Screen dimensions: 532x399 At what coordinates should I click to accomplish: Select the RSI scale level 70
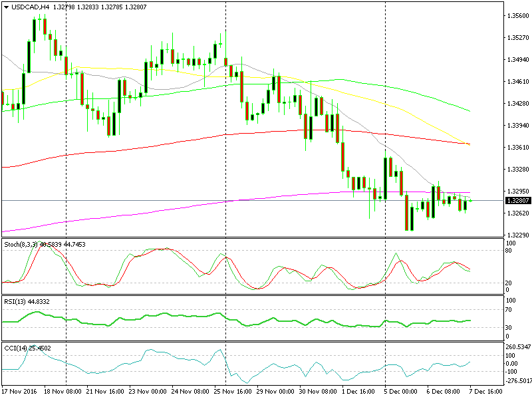pyautogui.click(x=509, y=310)
